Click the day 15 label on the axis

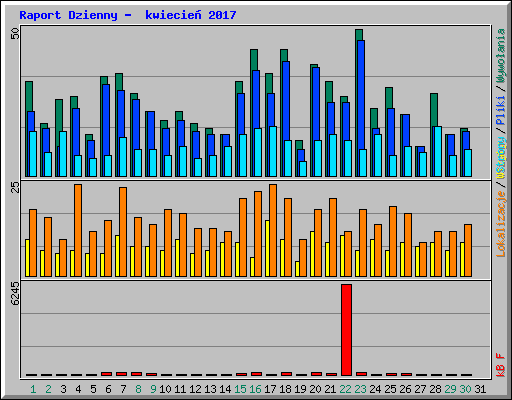coord(240,389)
